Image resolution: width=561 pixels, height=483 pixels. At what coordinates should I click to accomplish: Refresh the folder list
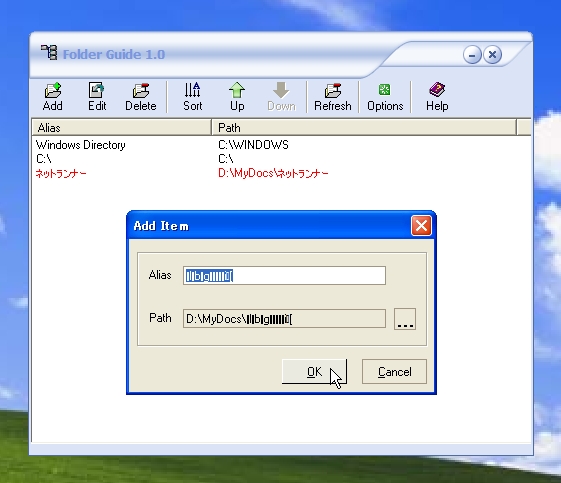coord(333,97)
